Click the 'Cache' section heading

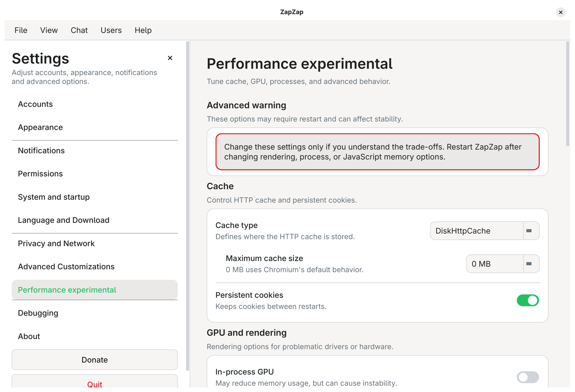[x=220, y=186]
